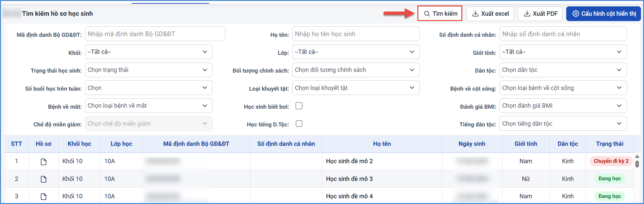The width and height of the screenshot is (644, 204).
Task: Click the Giới tính column header
Action: [x=526, y=144]
